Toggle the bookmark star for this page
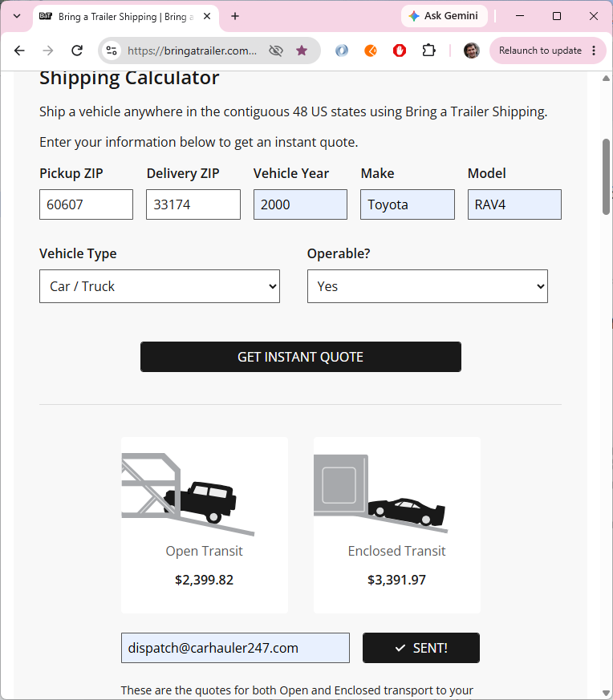This screenshot has height=700, width=613. pyautogui.click(x=302, y=51)
